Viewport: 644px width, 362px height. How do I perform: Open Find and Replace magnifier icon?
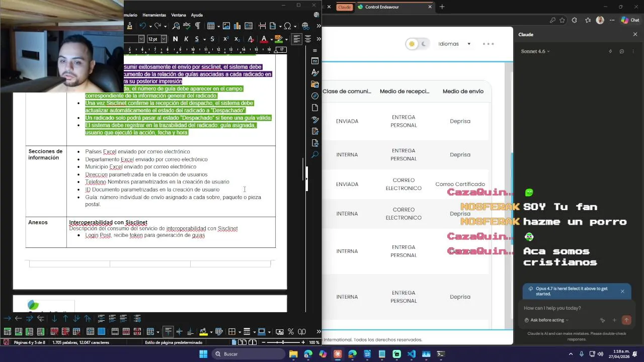[x=176, y=26]
